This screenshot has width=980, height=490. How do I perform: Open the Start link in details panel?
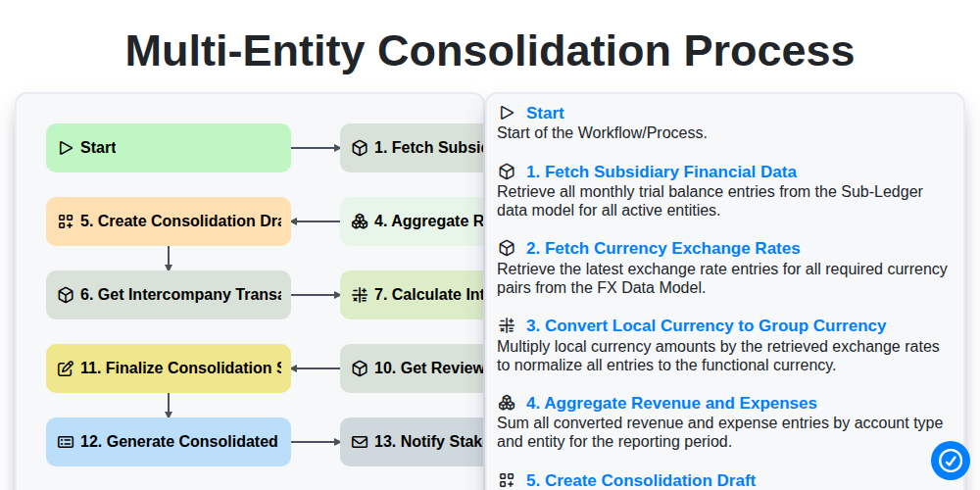tap(545, 113)
